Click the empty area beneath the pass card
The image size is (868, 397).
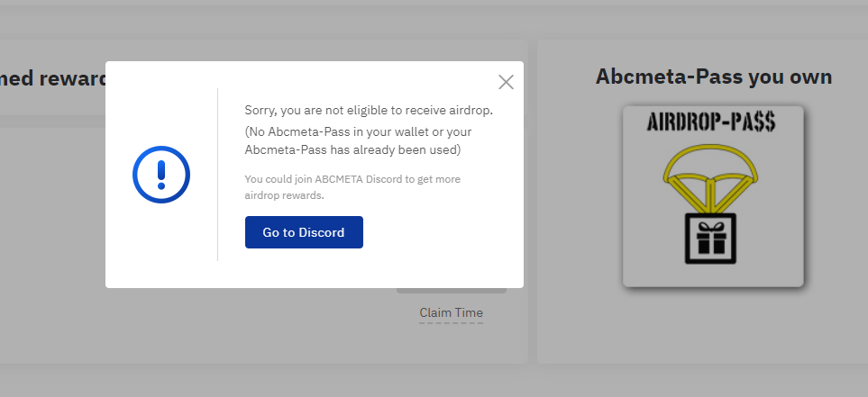(x=713, y=326)
